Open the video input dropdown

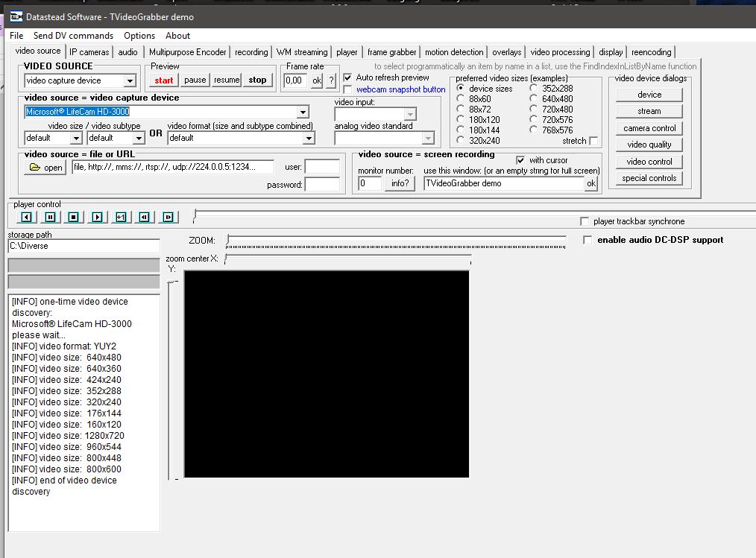(x=410, y=114)
